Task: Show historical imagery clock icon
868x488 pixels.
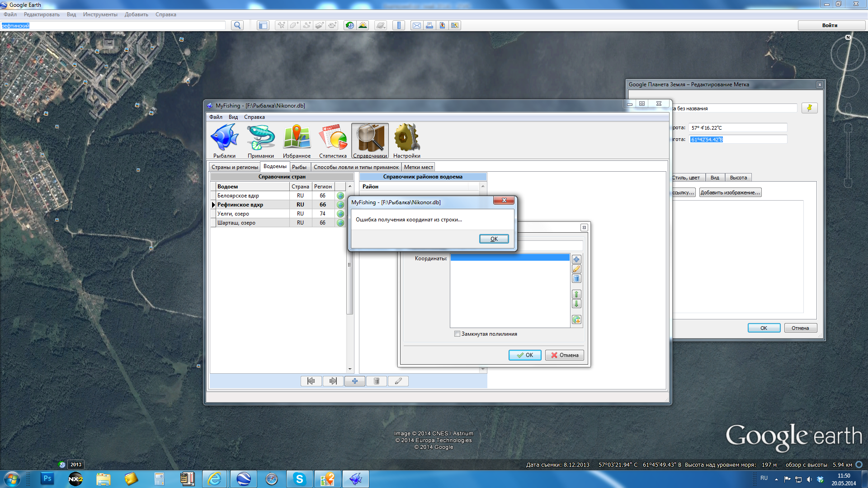Action: [x=350, y=25]
